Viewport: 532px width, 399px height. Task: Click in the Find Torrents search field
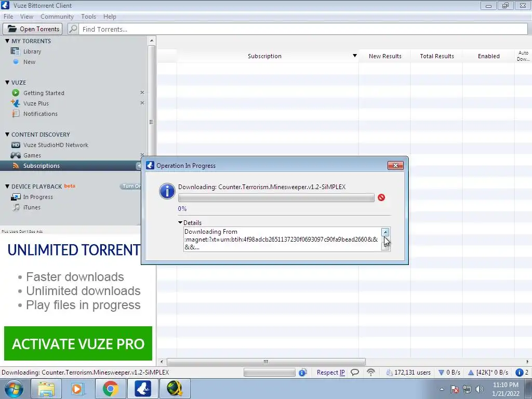tap(303, 29)
